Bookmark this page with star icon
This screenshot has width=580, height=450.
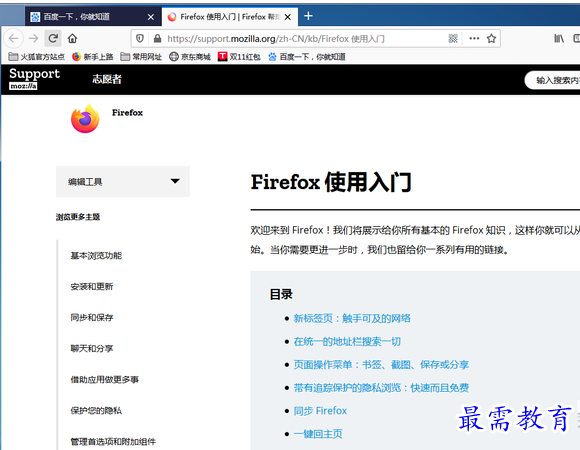[x=491, y=38]
